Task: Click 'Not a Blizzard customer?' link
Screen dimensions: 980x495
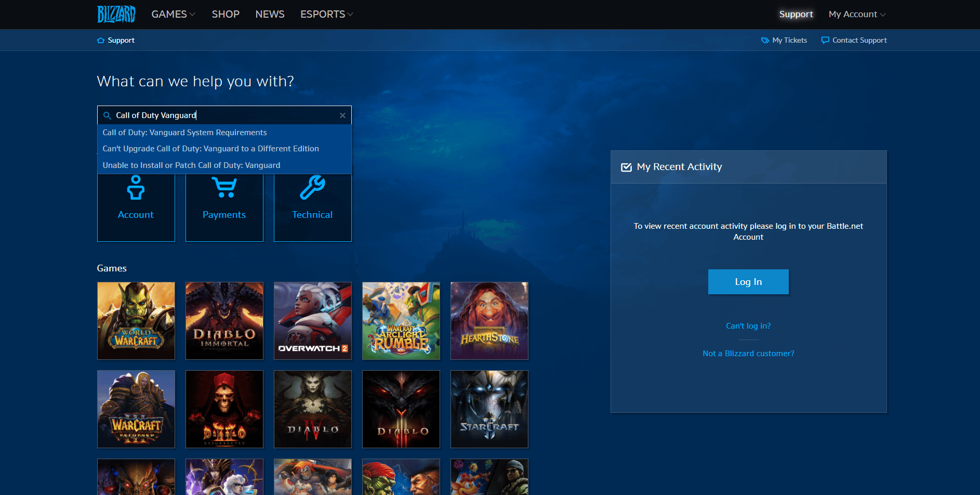Action: click(748, 354)
